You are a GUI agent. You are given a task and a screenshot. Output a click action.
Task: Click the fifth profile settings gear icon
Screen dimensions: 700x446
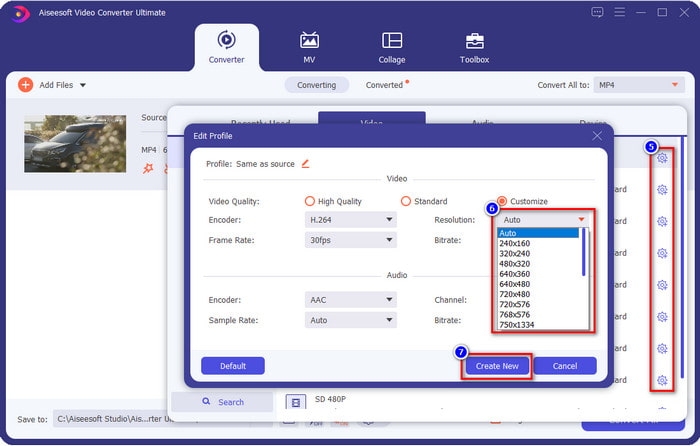point(662,285)
